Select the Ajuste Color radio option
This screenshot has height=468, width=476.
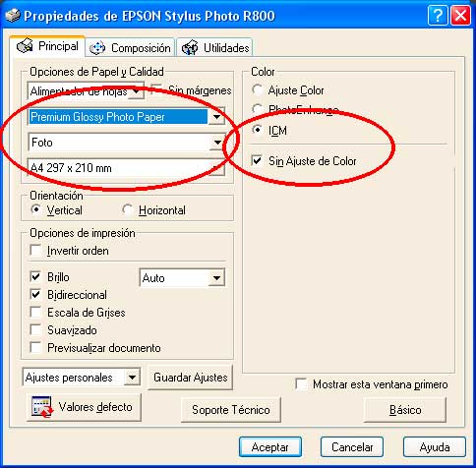258,89
